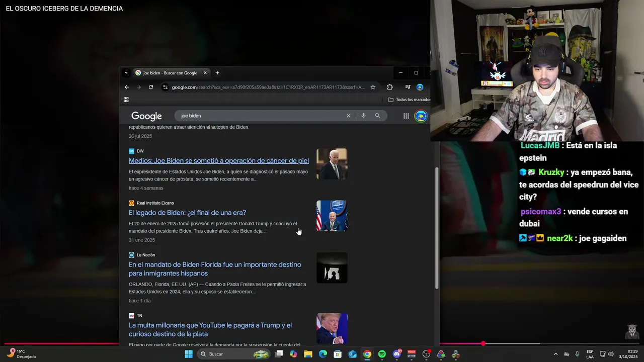Screen dimensions: 644x362
Task: Open dark thumbnail of La Nación article
Action: pos(332,267)
